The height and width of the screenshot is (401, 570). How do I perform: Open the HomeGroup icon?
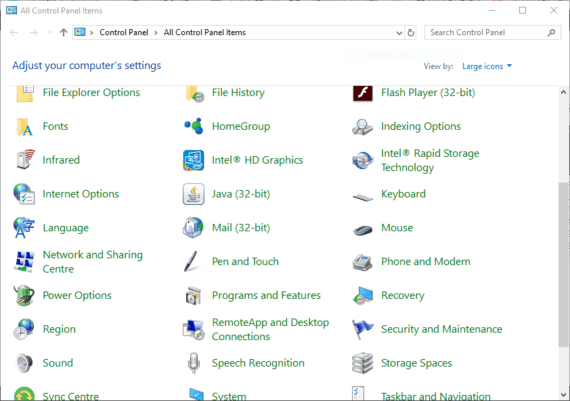[193, 126]
